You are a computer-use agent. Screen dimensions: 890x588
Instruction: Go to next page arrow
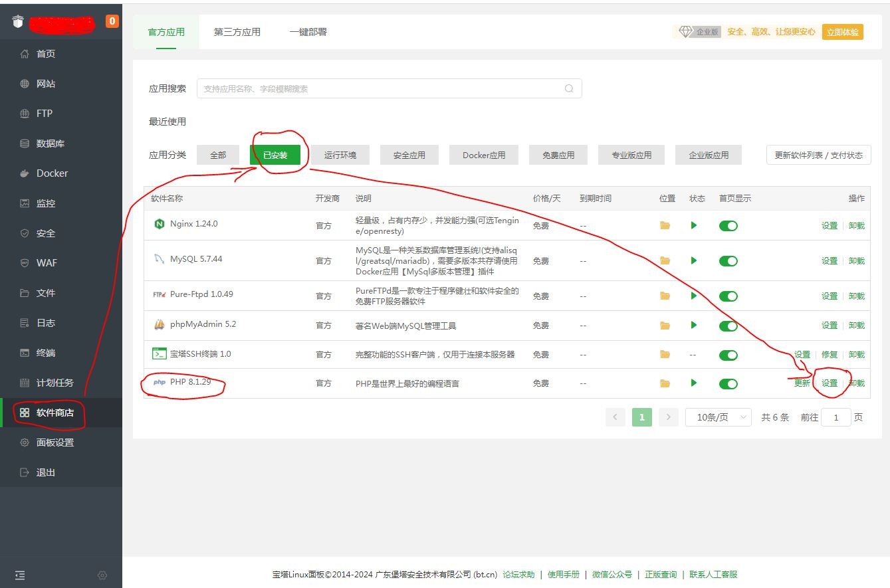[669, 417]
